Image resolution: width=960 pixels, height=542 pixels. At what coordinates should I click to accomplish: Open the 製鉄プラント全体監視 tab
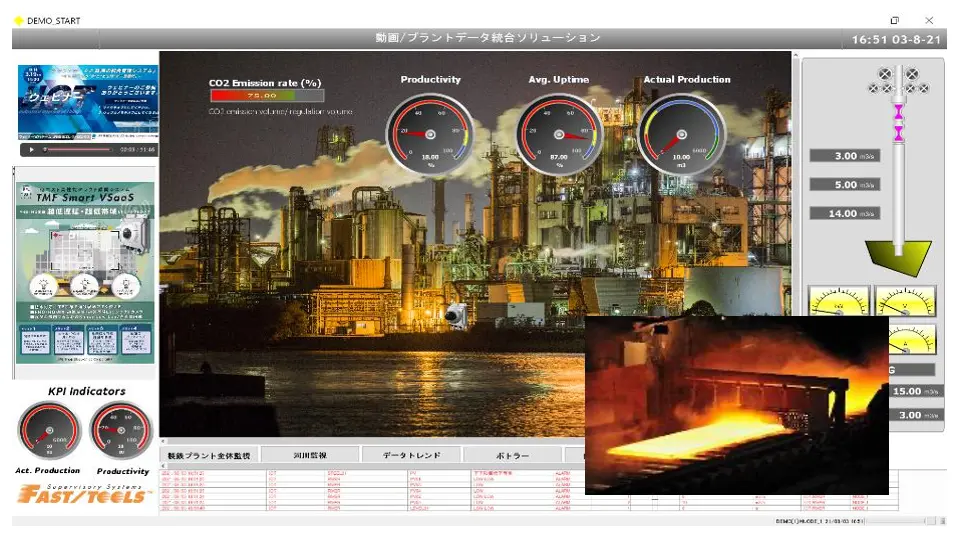click(209, 456)
